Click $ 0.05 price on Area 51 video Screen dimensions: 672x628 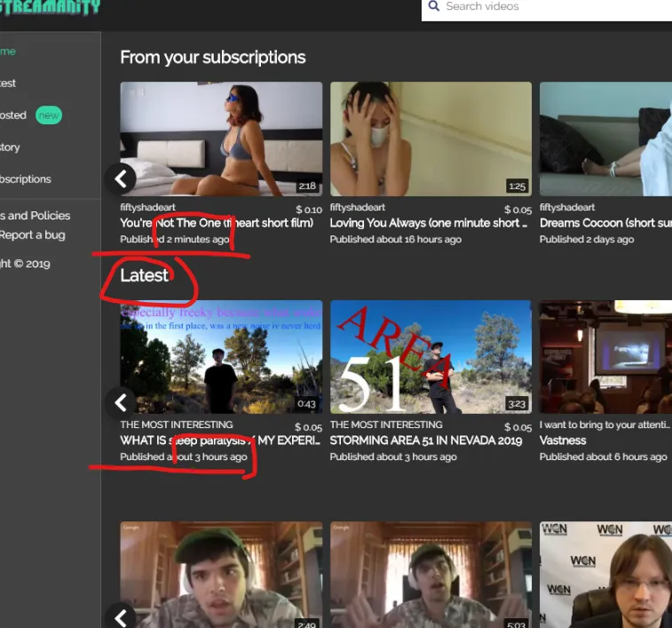518,427
